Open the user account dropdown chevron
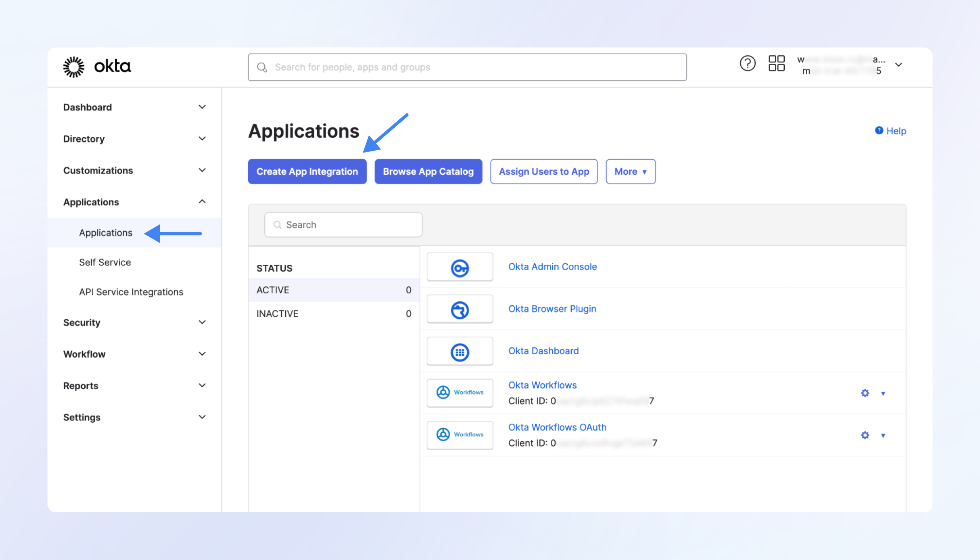The image size is (980, 560). click(898, 65)
